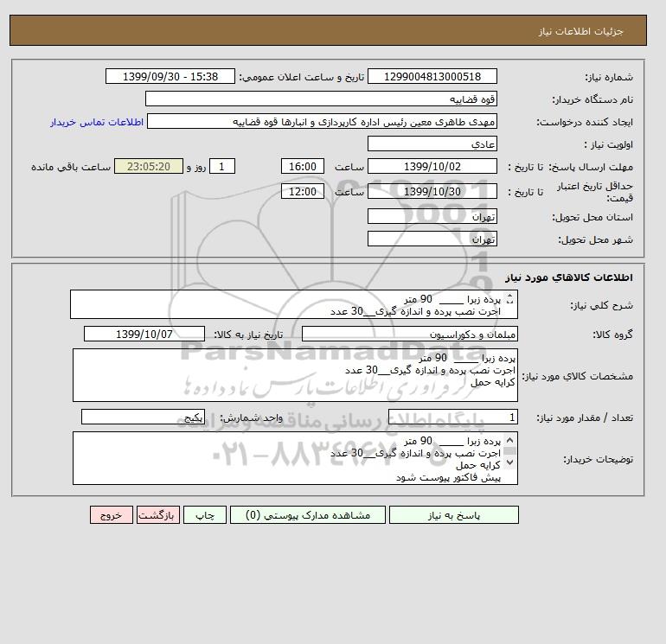Click the remaining time field 23:05:20
The height and width of the screenshot is (644, 666).
coord(149,167)
